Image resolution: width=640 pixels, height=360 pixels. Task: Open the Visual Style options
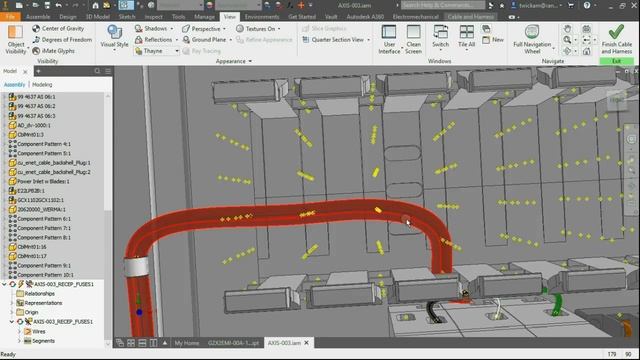pyautogui.click(x=114, y=38)
